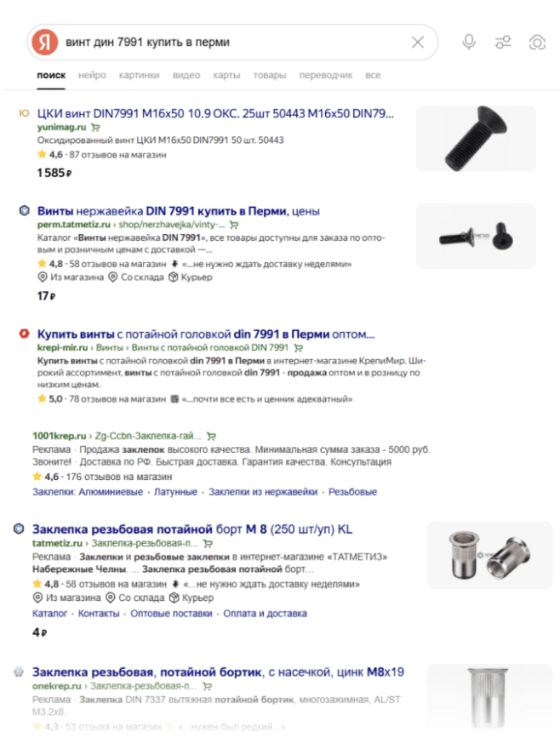Open ЦКИ винт DIN7991 M16x50 result
Viewport: 560px width, 738px height.
(x=215, y=113)
